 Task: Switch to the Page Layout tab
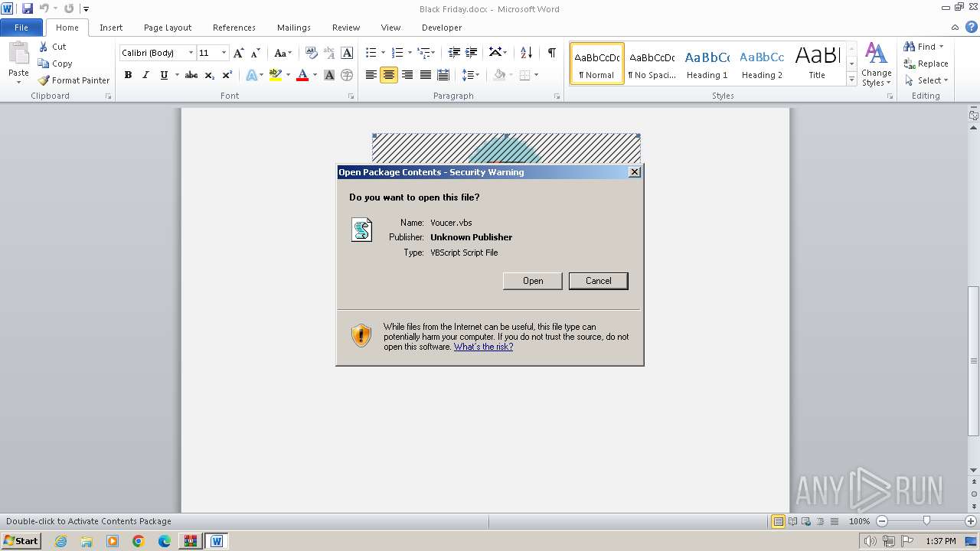pyautogui.click(x=168, y=28)
